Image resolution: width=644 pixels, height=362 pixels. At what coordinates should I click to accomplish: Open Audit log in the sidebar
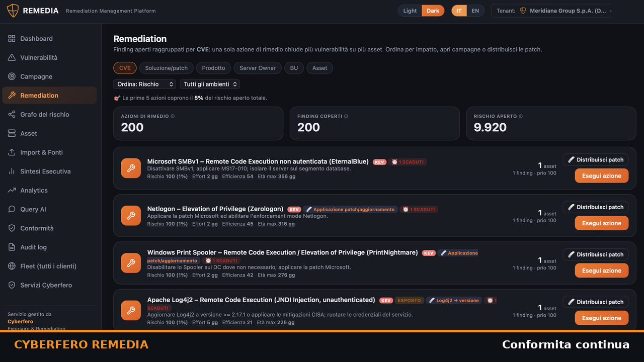click(x=49, y=247)
